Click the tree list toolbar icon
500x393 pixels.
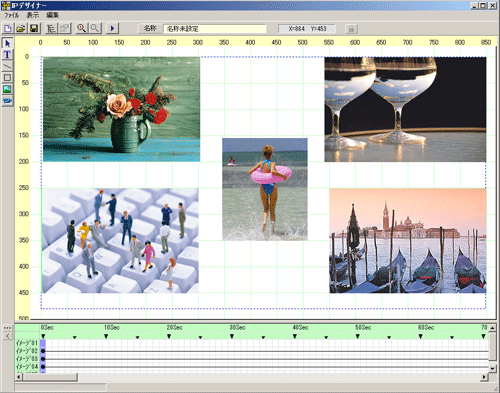51,28
